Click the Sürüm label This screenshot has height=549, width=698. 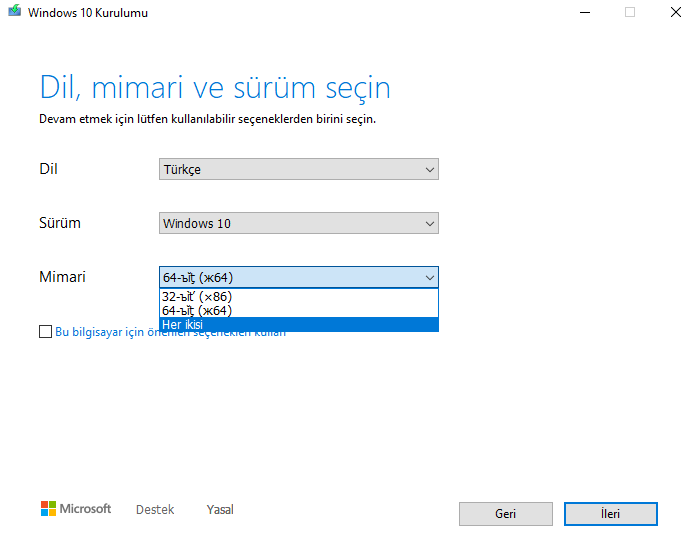tap(60, 223)
